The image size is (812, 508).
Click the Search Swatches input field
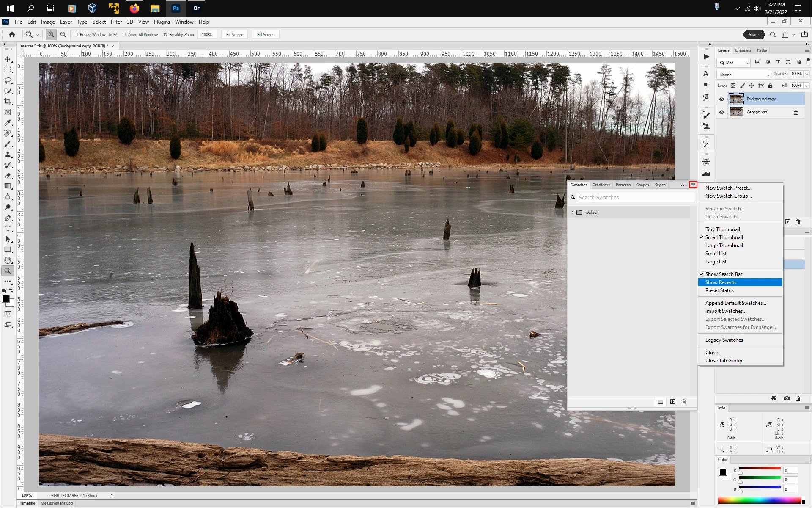pos(634,198)
